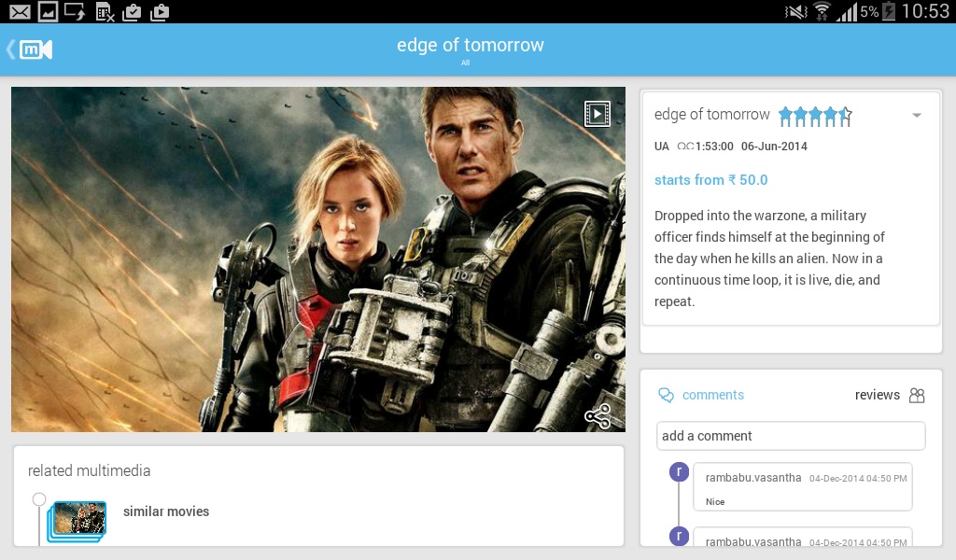Open the gallery picture notification icon
The width and height of the screenshot is (956, 560).
pos(49,11)
